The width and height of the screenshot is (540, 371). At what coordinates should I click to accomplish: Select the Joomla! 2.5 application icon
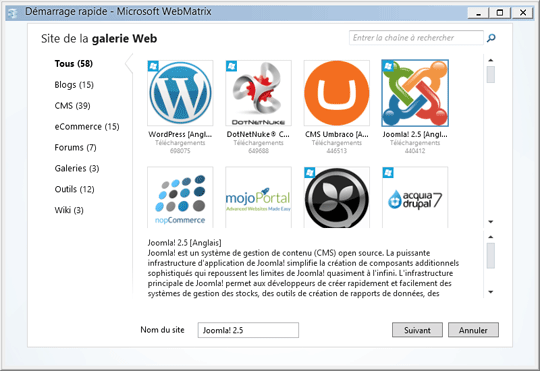[x=415, y=93]
